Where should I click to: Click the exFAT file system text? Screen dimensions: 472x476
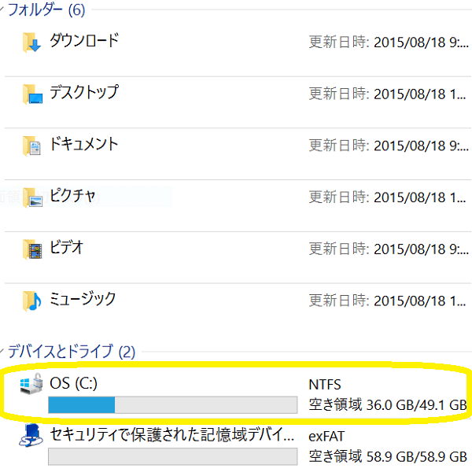pos(326,437)
